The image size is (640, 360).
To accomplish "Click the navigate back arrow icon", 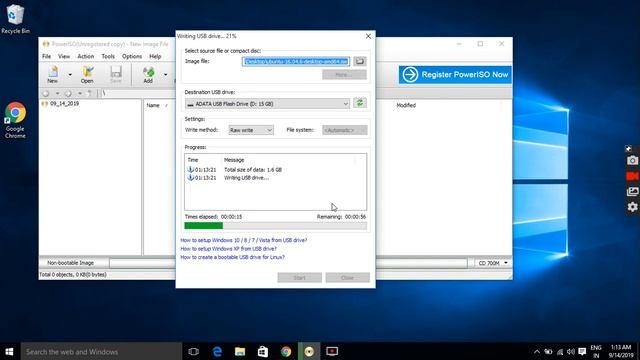I will [46, 93].
